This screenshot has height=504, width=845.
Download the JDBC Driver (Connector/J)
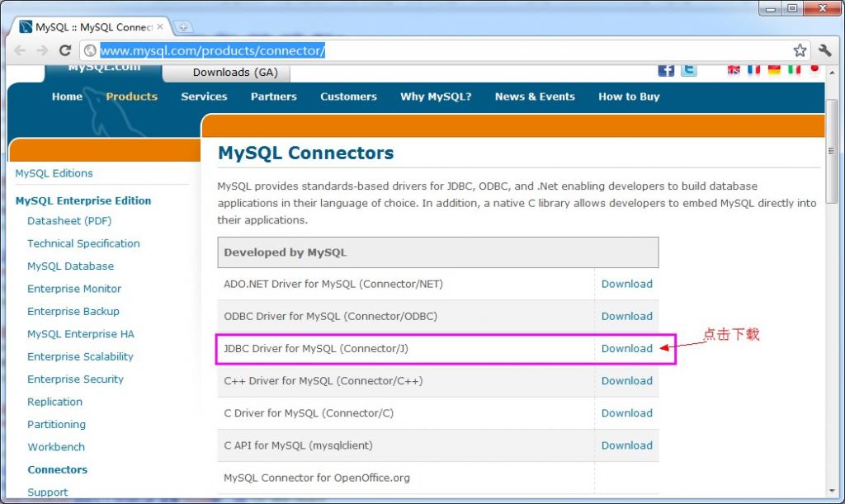627,348
